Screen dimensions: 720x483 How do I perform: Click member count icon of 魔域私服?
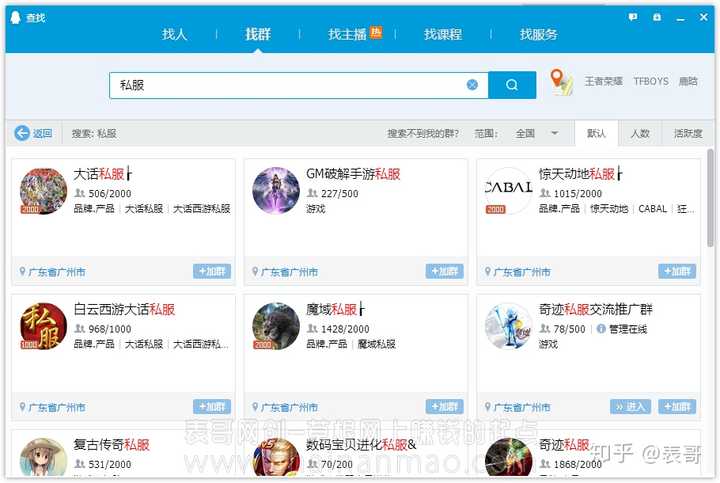pyautogui.click(x=313, y=329)
